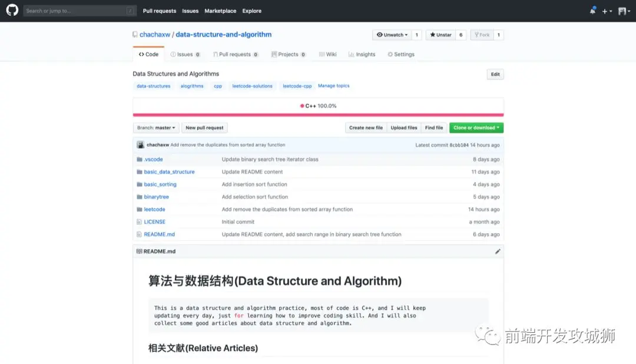This screenshot has width=636, height=364.
Task: Click New pull request
Action: 204,128
